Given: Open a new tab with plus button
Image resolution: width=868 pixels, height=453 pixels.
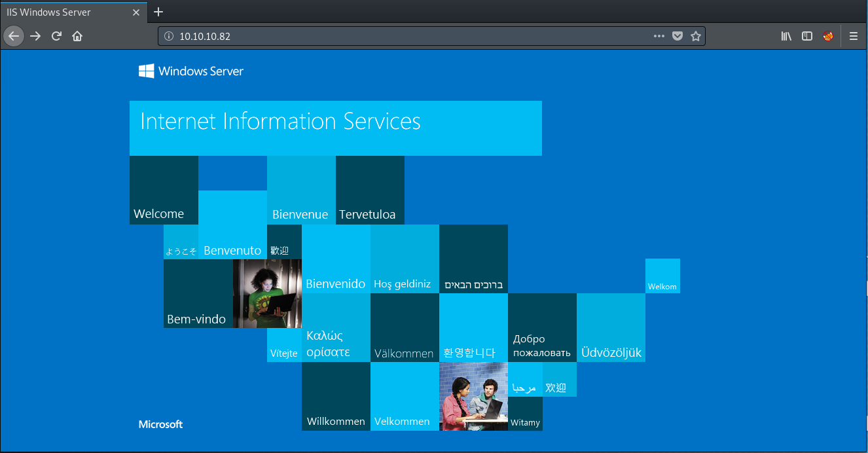Looking at the screenshot, I should point(158,12).
